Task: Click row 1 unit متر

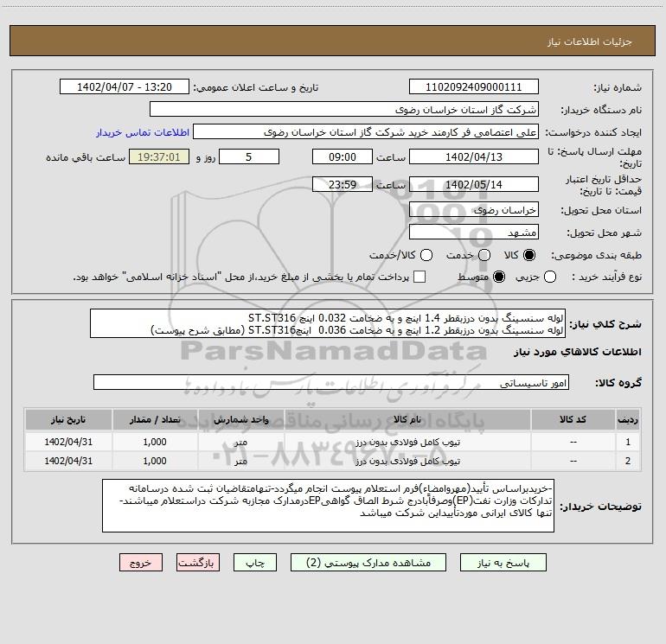Action: tap(240, 442)
